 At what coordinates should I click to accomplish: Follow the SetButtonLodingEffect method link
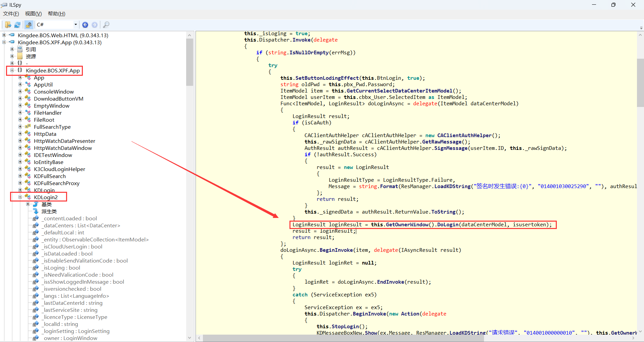[327, 78]
